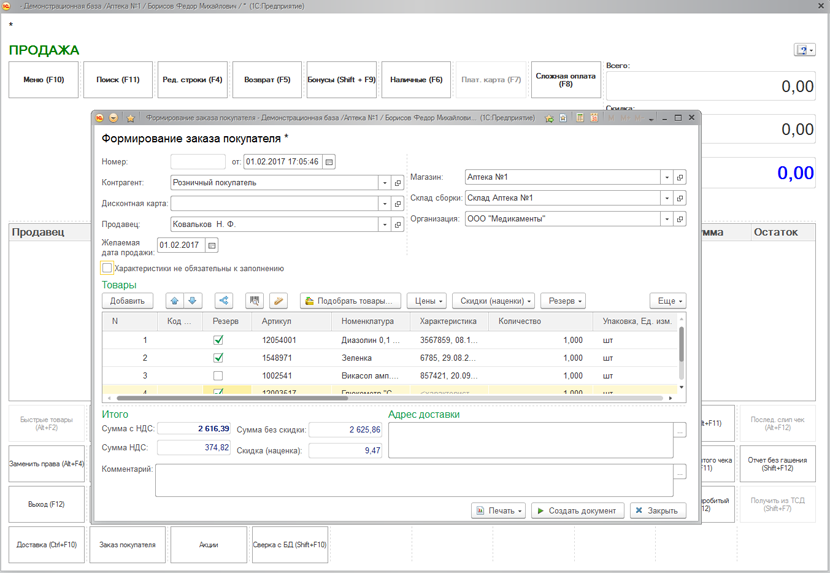The height and width of the screenshot is (573, 830).
Task: Open the Цены dropdown menu
Action: click(427, 301)
